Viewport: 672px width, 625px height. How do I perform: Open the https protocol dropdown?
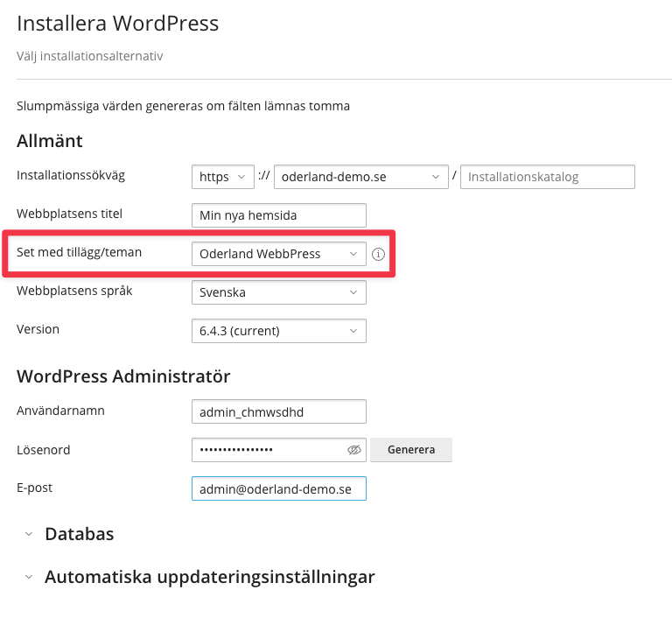point(222,177)
